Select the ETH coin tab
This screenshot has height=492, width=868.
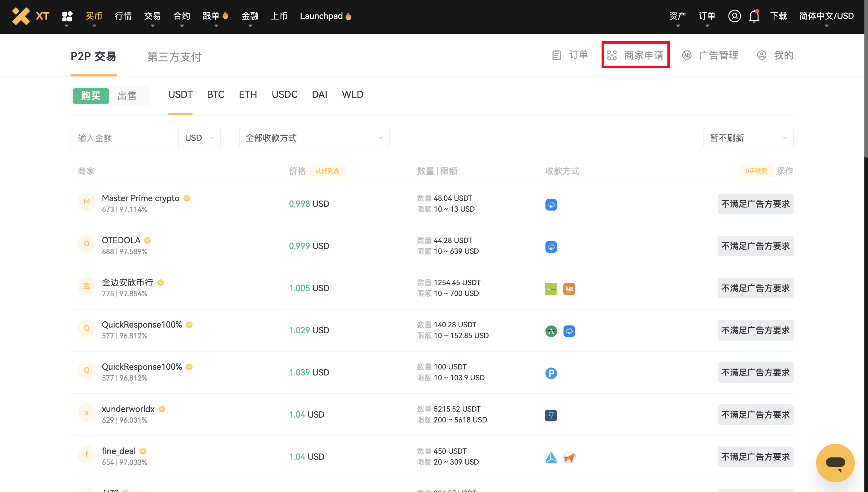click(247, 94)
